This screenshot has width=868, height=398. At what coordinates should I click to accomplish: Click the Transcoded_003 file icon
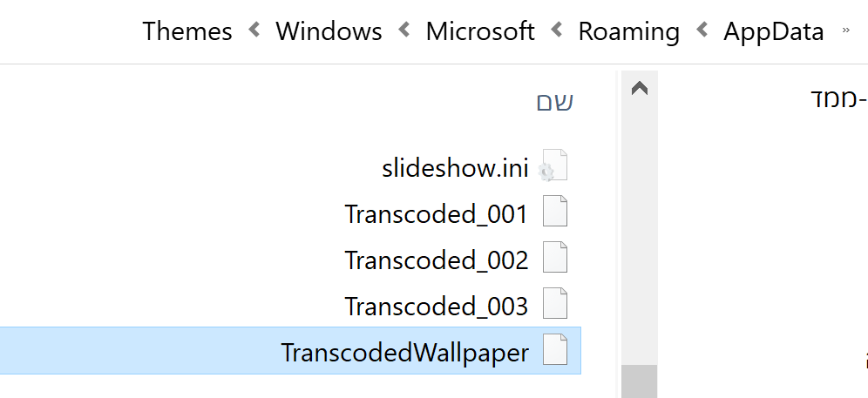(555, 306)
